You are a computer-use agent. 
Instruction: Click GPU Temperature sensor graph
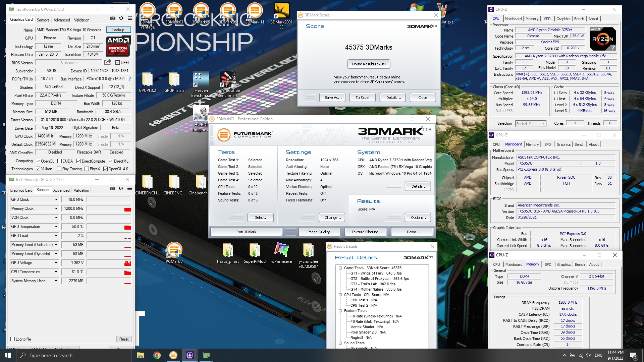tap(109, 227)
